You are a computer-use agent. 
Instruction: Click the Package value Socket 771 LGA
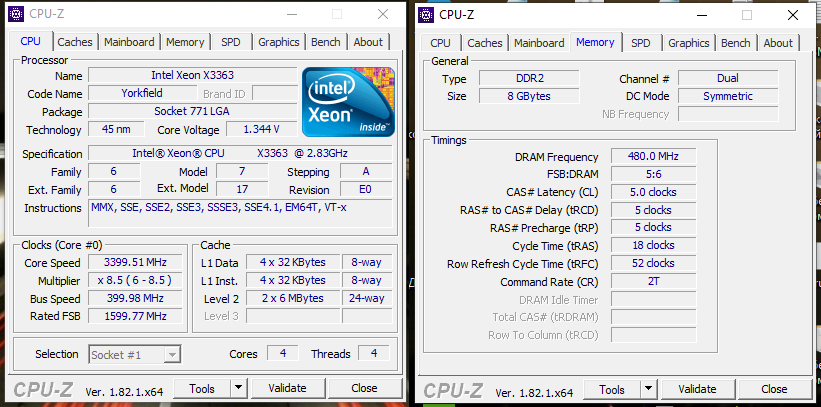(x=193, y=111)
